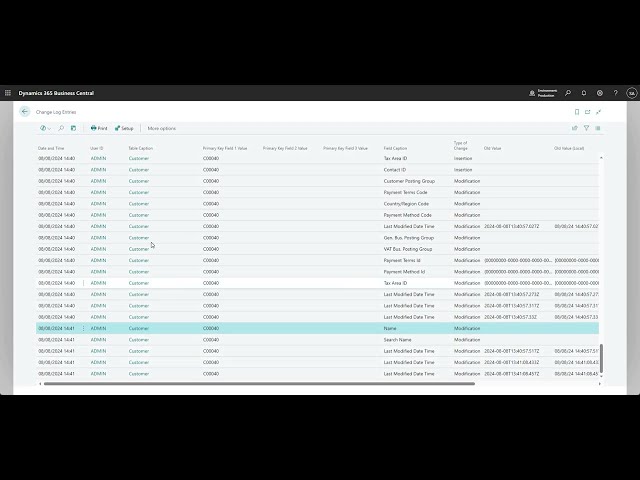Go back using the back arrow
This screenshot has height=480, width=640.
25,111
